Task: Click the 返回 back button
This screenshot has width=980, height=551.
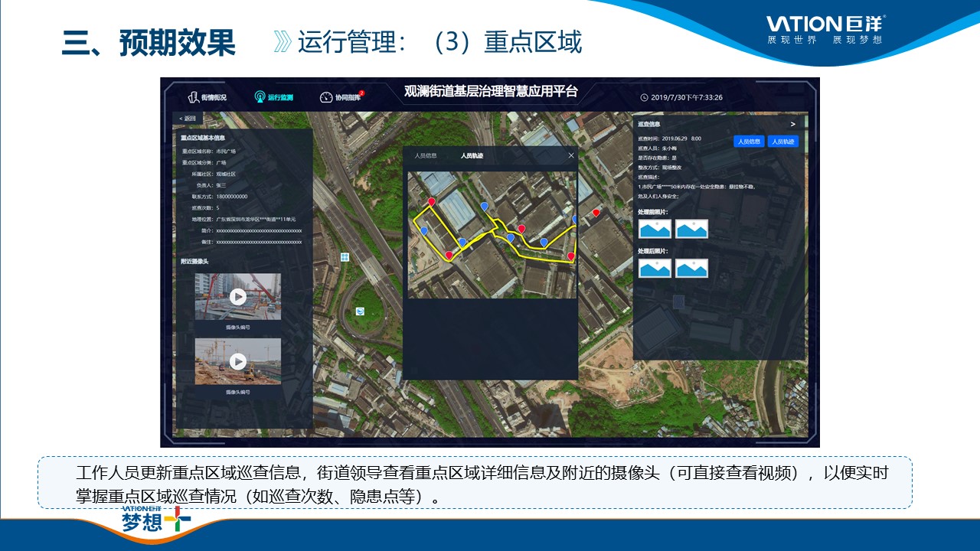Action: point(187,119)
